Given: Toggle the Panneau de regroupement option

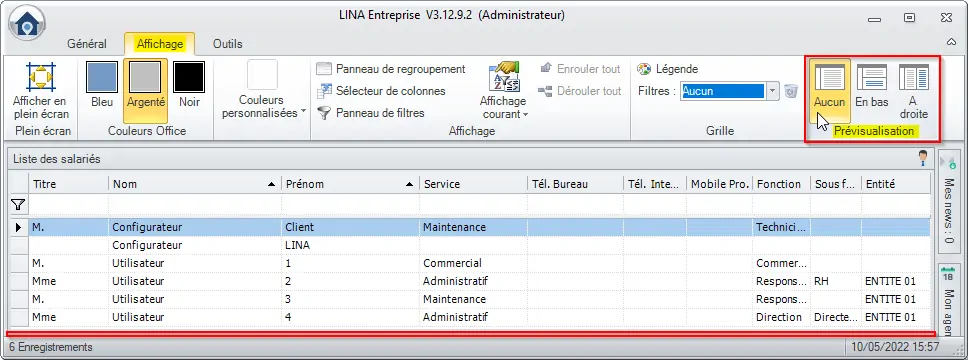Looking at the screenshot, I should (x=391, y=69).
